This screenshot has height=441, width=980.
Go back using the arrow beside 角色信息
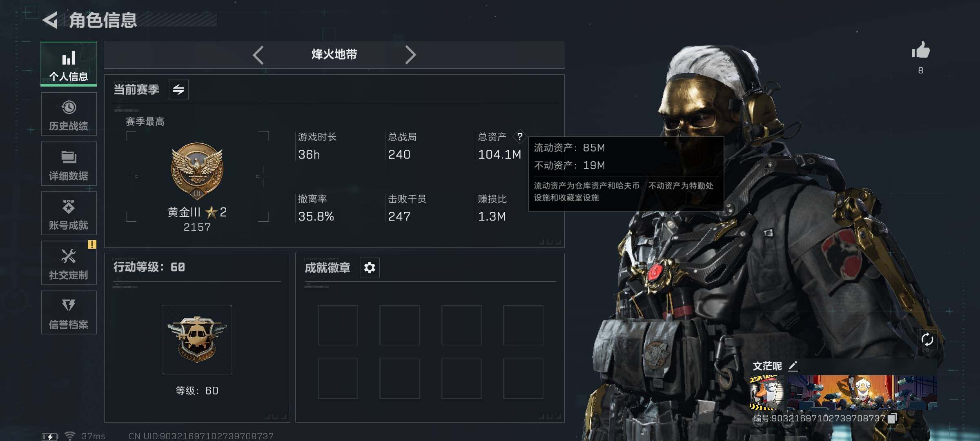pyautogui.click(x=50, y=20)
